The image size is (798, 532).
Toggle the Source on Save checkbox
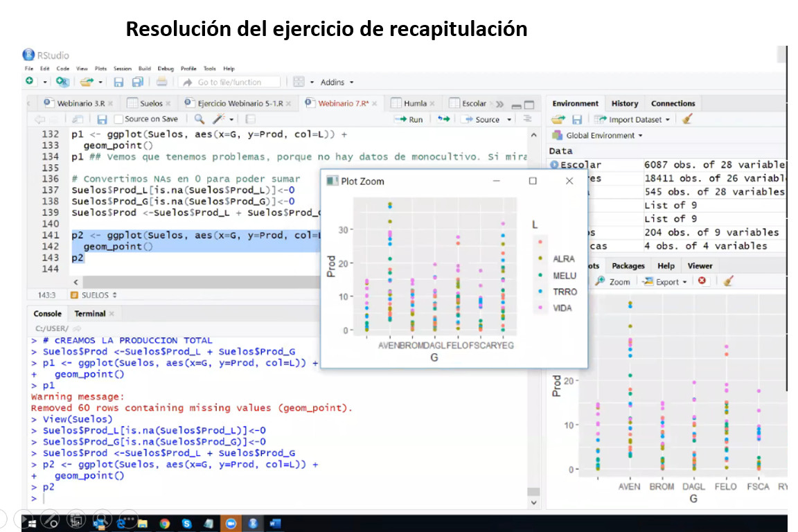(118, 119)
